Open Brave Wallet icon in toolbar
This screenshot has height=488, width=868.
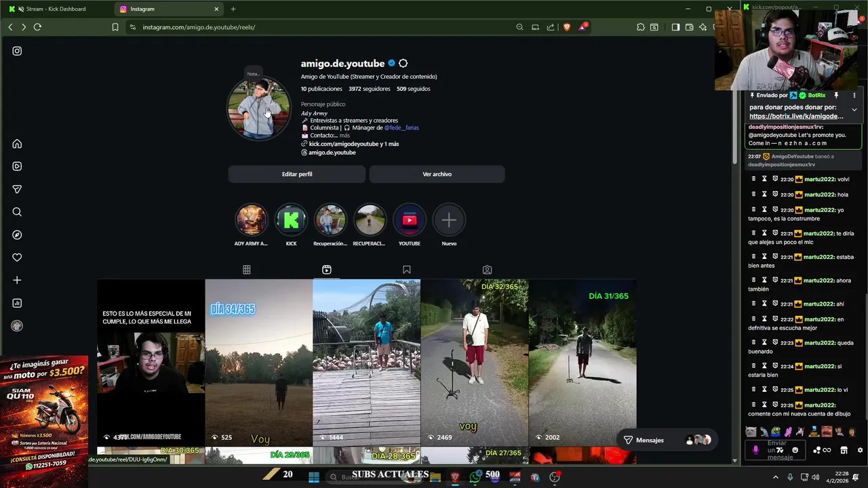[689, 27]
